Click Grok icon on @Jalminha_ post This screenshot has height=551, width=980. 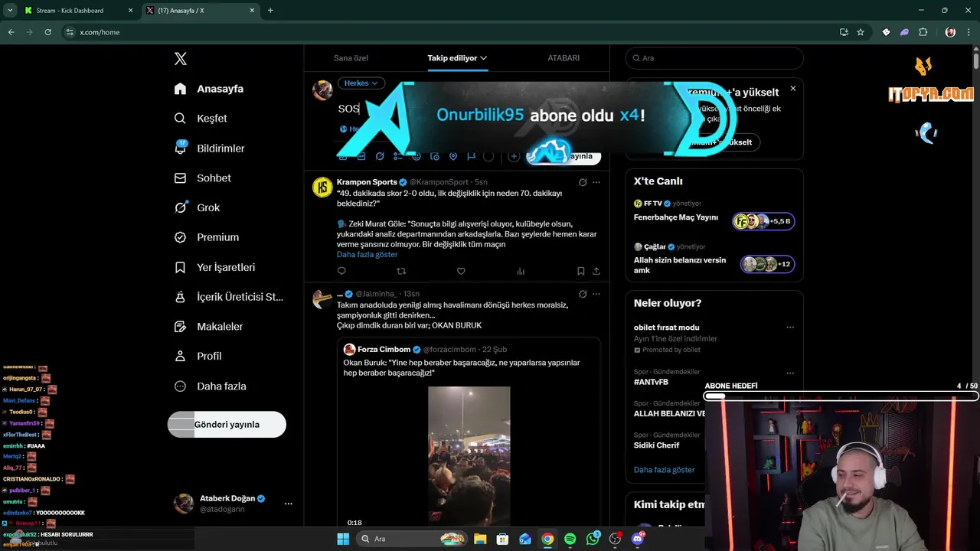(583, 294)
